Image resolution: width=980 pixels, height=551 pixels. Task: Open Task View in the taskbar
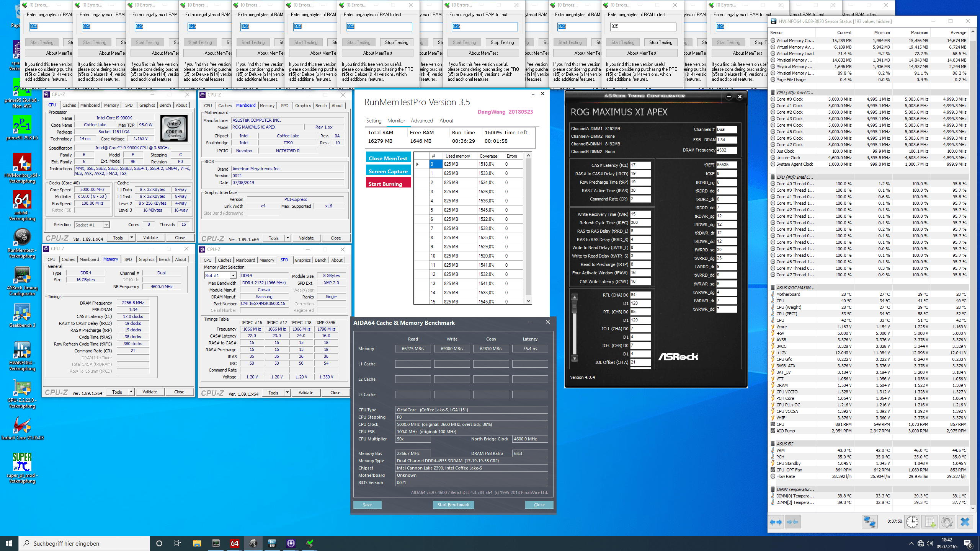click(x=178, y=543)
